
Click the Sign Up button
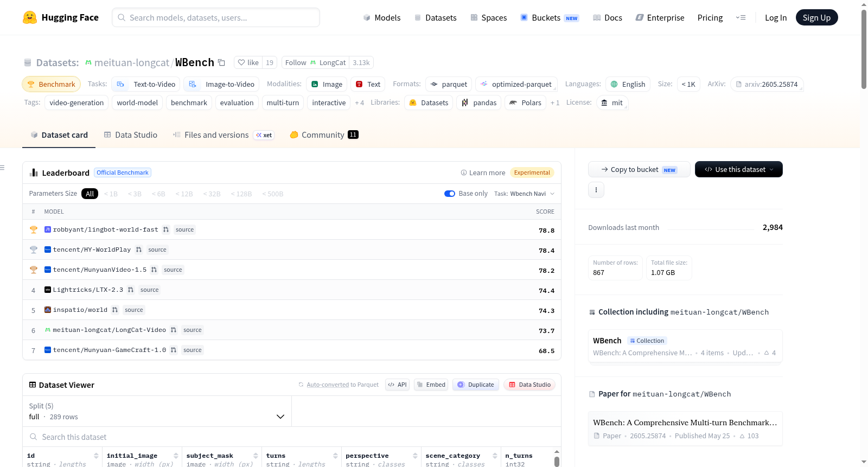[x=816, y=17]
